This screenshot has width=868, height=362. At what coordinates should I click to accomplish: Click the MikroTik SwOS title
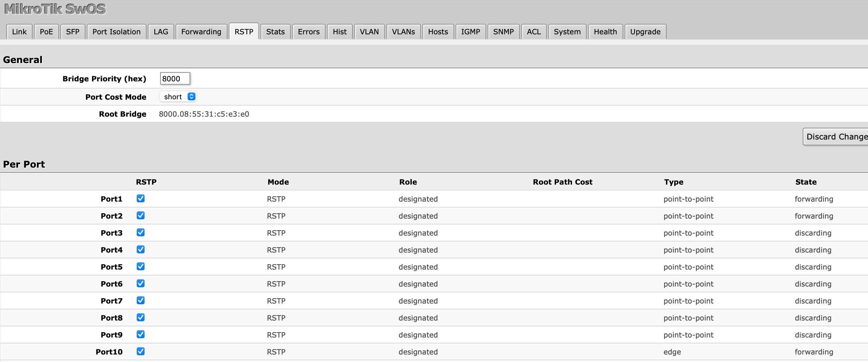click(x=55, y=9)
